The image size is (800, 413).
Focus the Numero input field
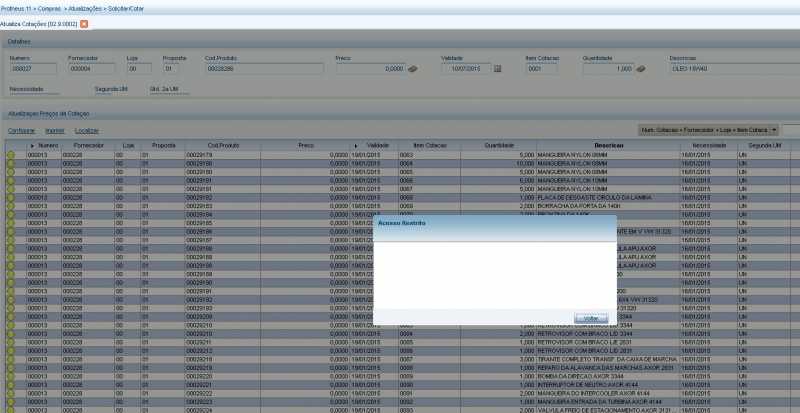pyautogui.click(x=33, y=68)
